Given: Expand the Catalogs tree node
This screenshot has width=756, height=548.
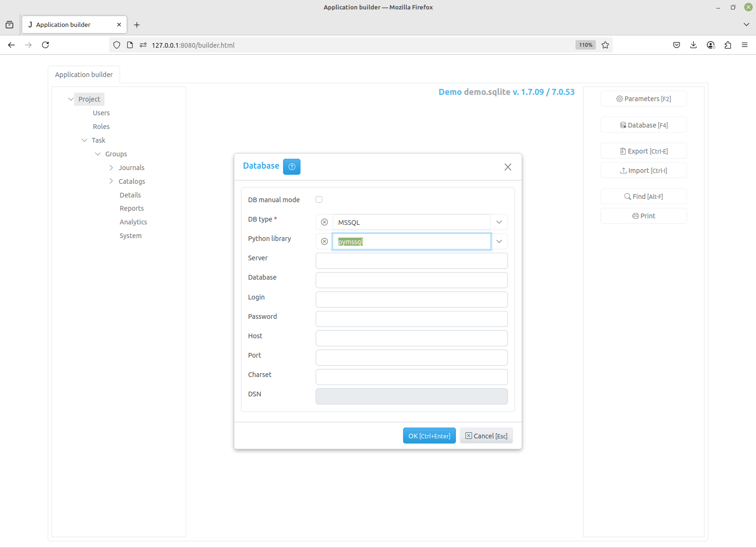Looking at the screenshot, I should click(x=111, y=181).
